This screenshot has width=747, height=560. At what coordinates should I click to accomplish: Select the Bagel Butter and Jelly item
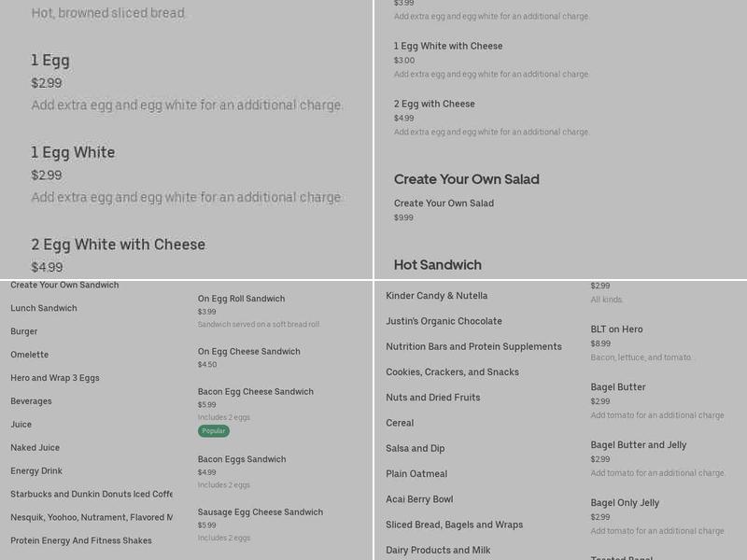[639, 444]
